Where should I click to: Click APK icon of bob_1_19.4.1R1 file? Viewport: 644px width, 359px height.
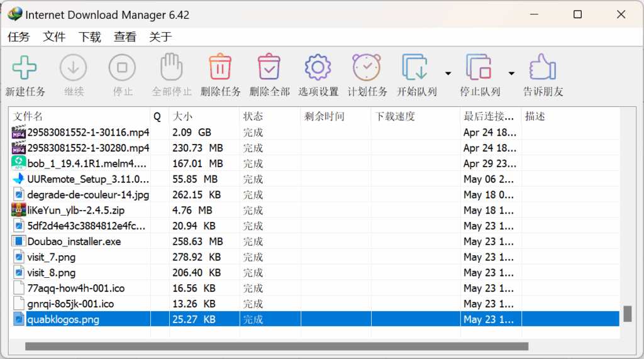point(18,163)
